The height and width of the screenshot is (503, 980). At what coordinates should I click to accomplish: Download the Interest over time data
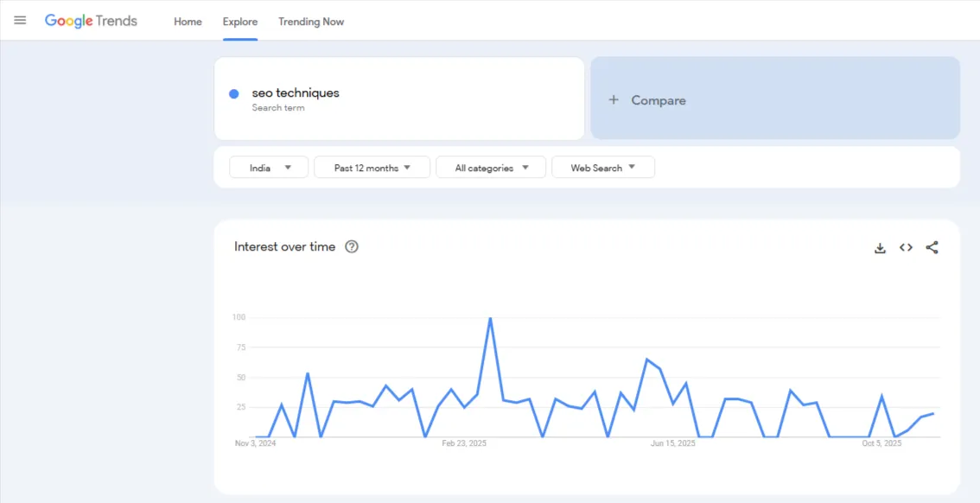pos(880,247)
